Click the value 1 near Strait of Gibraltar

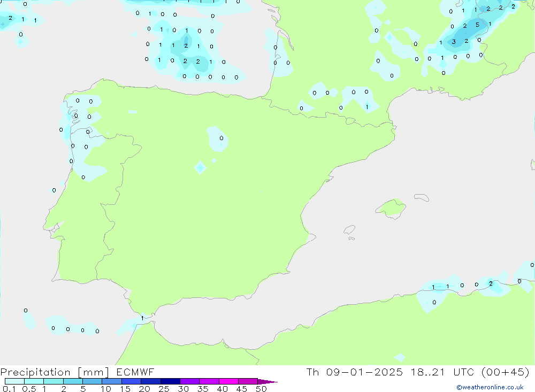(142, 318)
